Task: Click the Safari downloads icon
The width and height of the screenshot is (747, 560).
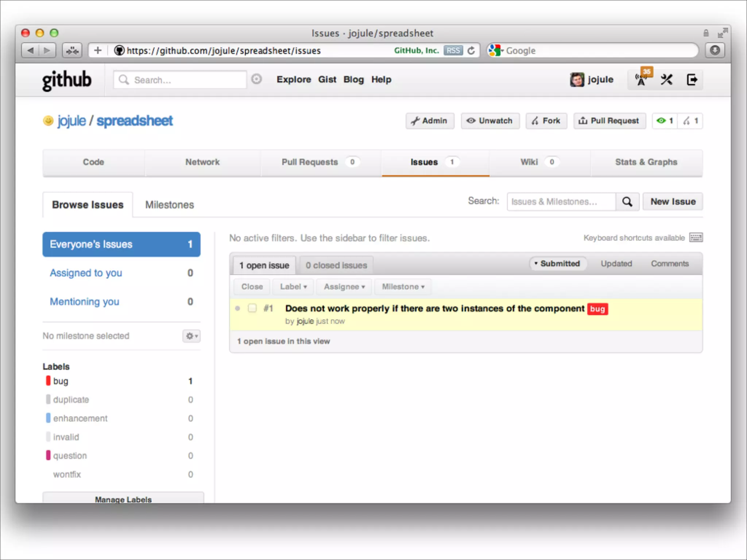Action: click(715, 50)
